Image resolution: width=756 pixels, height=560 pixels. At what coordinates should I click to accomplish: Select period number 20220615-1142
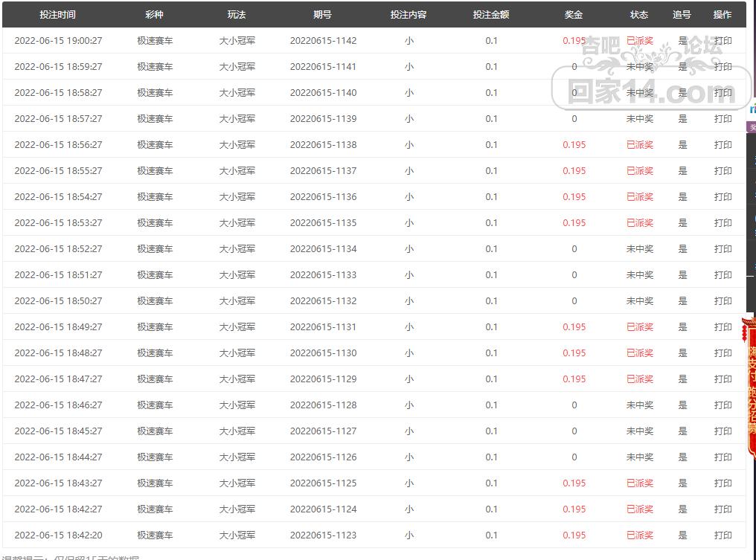(324, 40)
